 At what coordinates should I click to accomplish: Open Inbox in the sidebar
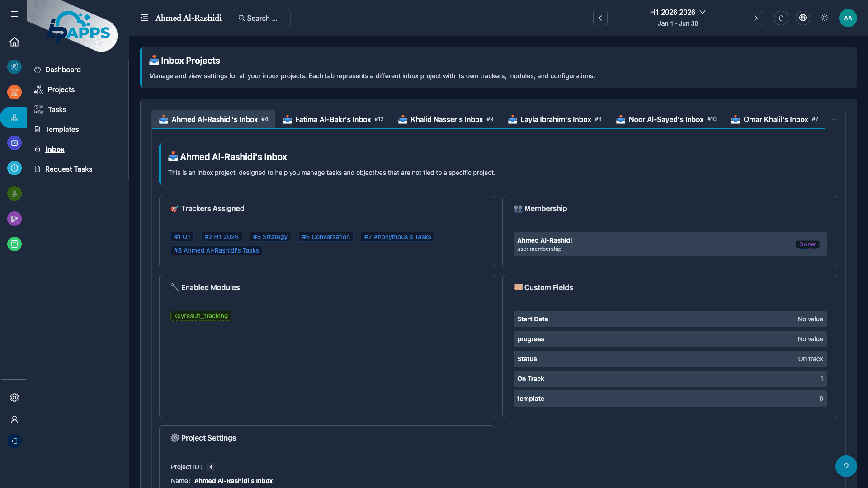tap(55, 149)
